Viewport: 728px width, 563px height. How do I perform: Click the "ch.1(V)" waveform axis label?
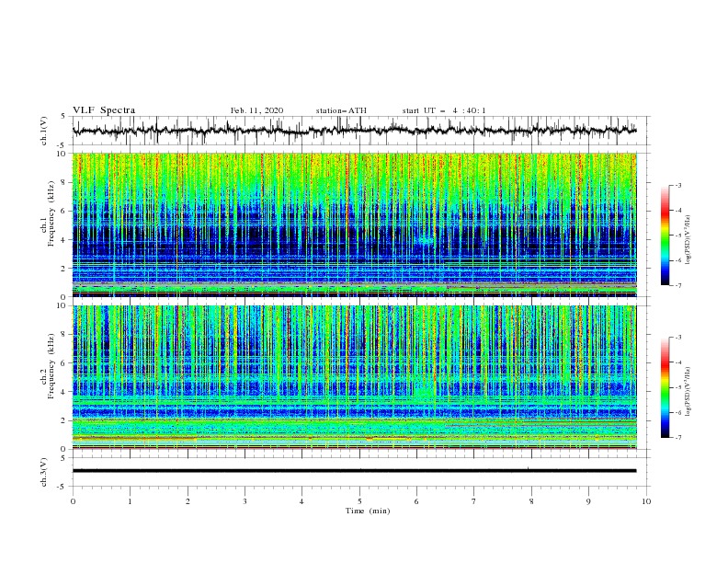pos(44,131)
